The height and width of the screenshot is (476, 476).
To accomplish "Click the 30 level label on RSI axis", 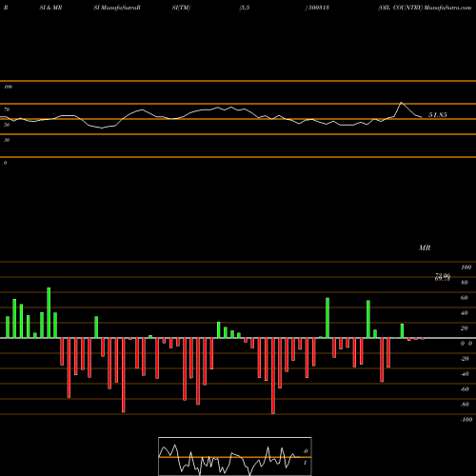I will pyautogui.click(x=7, y=140).
